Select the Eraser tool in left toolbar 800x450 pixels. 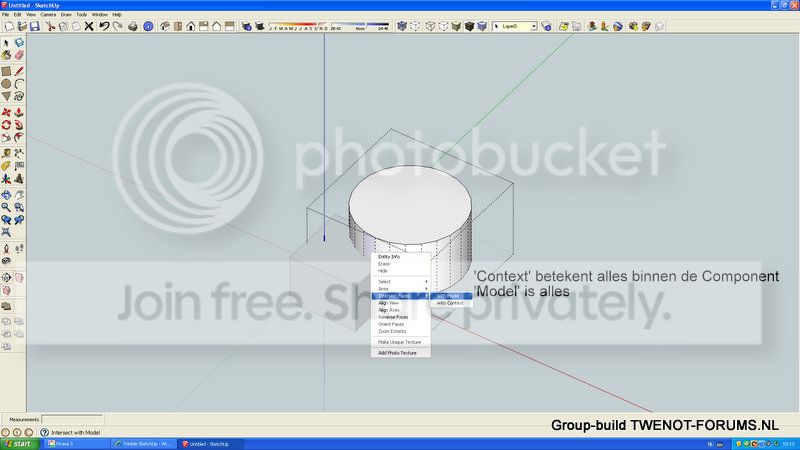point(19,55)
